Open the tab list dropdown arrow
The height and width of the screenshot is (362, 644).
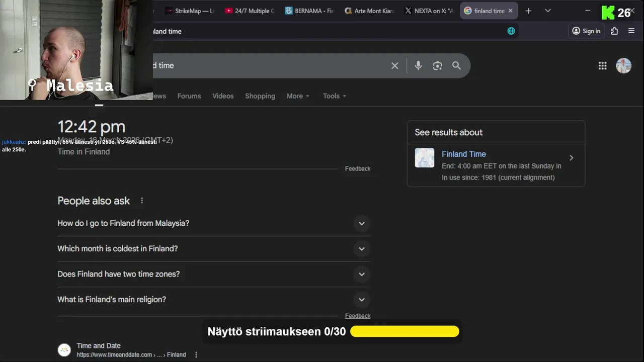[548, 11]
